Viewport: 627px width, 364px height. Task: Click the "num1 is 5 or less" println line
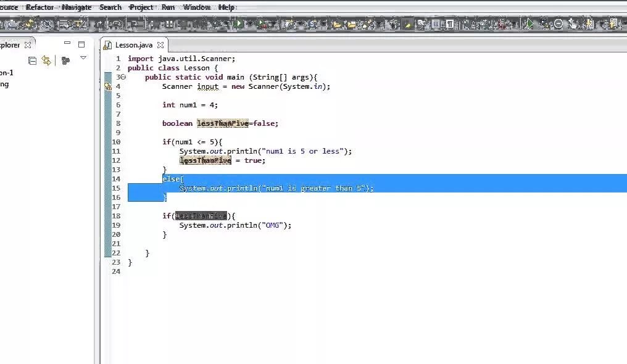[265, 151]
